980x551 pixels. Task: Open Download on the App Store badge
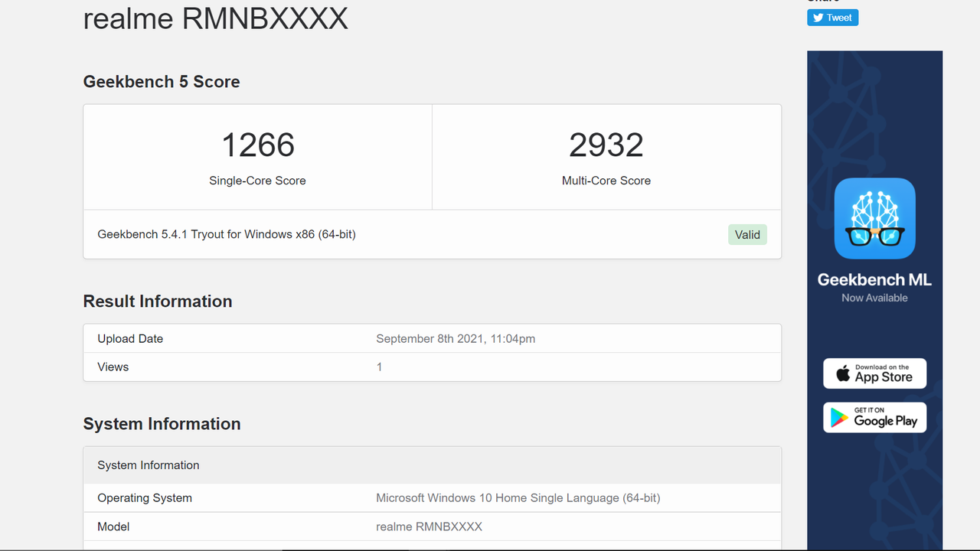tap(874, 373)
